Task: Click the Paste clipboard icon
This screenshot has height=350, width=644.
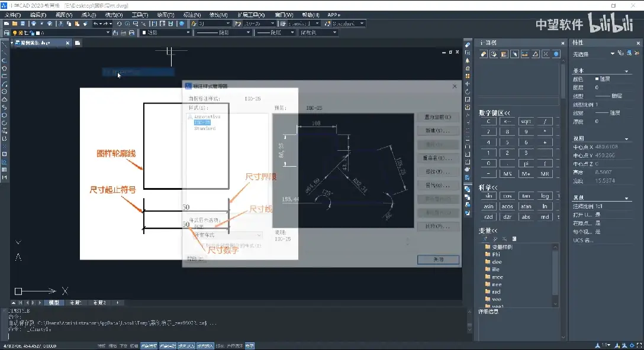Action: pos(77,24)
